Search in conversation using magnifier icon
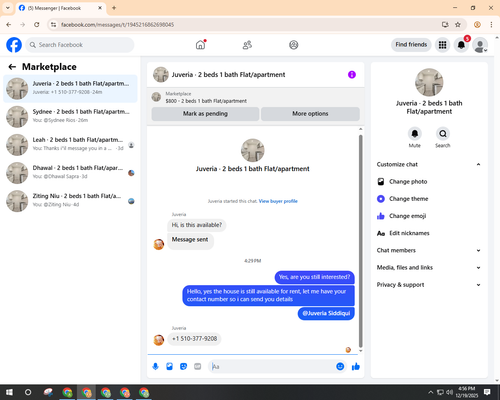The image size is (500, 400). click(x=443, y=134)
